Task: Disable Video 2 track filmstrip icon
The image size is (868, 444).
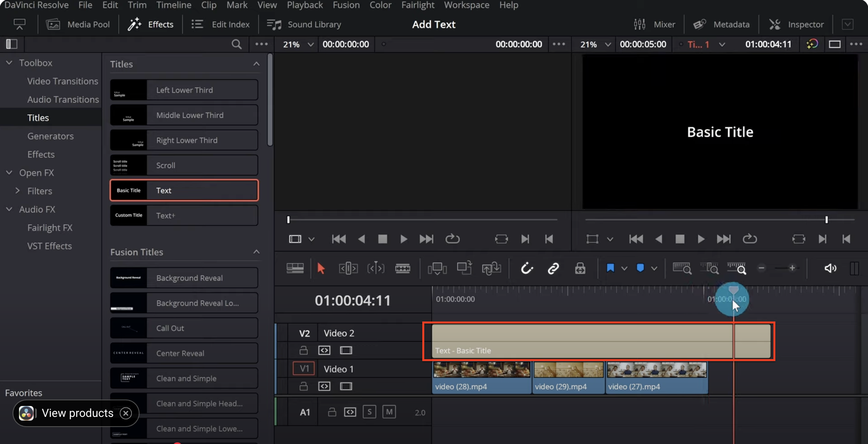Action: (346, 350)
